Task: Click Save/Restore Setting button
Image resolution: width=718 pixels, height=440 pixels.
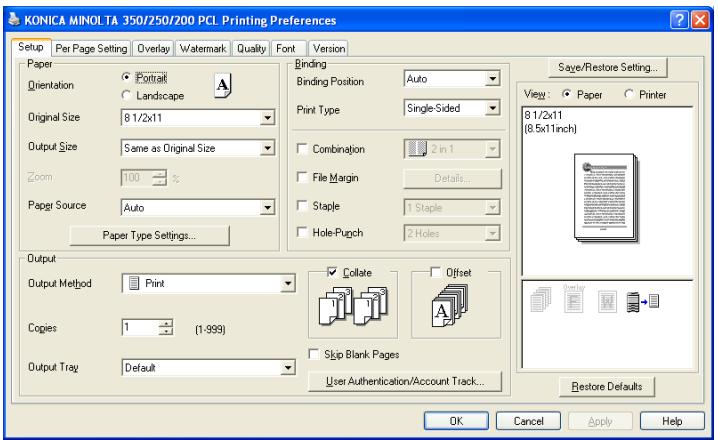Action: point(608,67)
